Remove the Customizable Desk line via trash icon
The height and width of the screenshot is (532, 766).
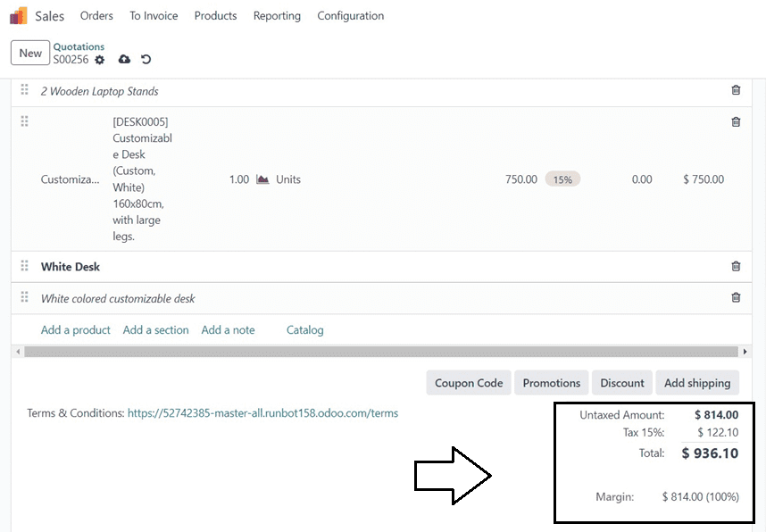pyautogui.click(x=736, y=121)
